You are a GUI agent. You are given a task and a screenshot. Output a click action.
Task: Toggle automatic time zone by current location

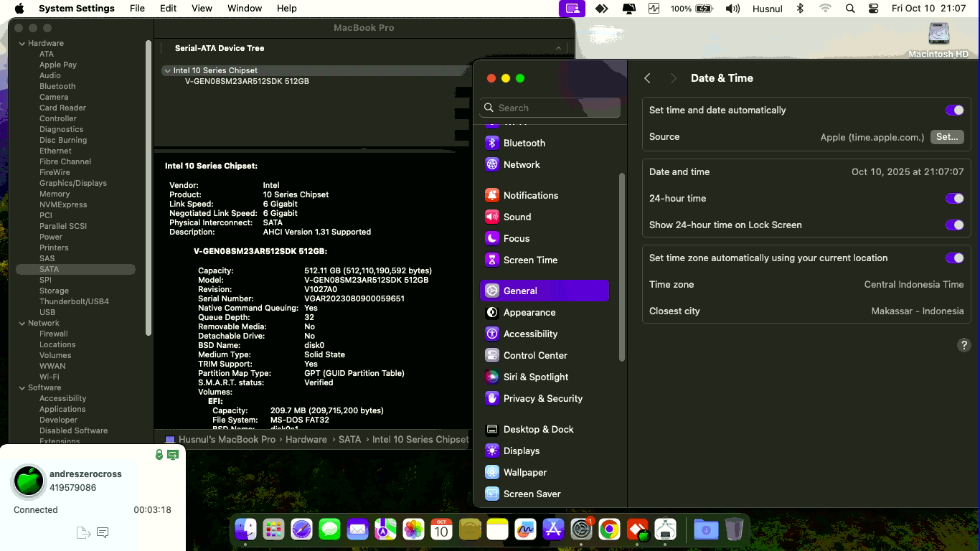click(954, 258)
